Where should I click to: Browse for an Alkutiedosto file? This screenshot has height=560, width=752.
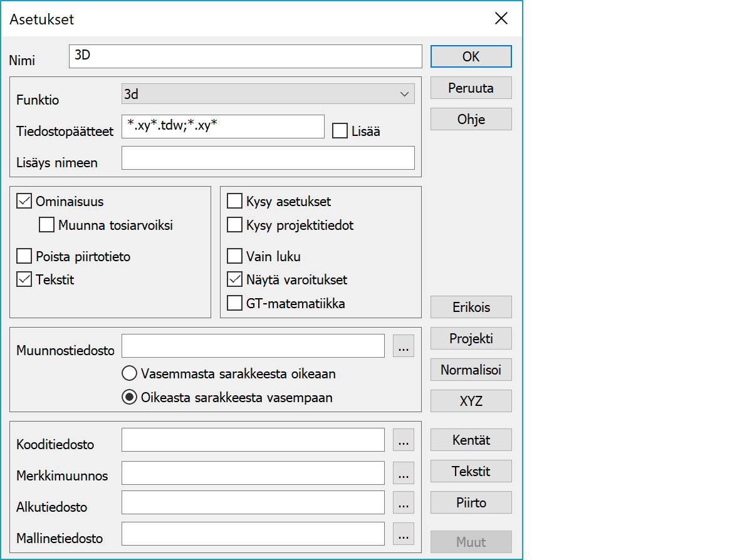point(404,502)
